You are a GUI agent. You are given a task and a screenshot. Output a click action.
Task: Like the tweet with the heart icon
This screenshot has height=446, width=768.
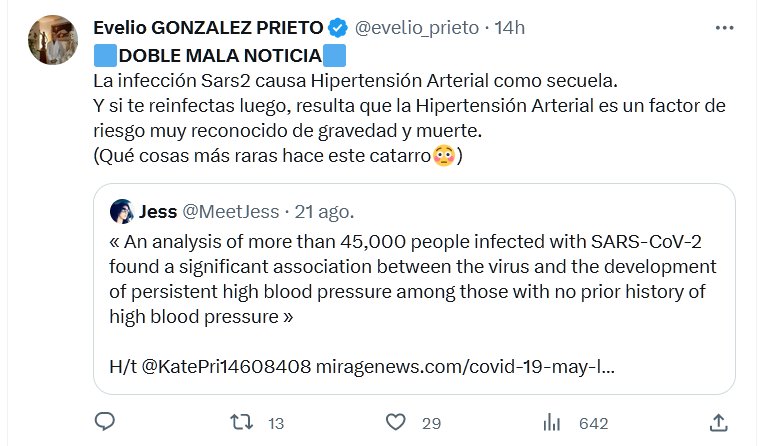pos(396,422)
